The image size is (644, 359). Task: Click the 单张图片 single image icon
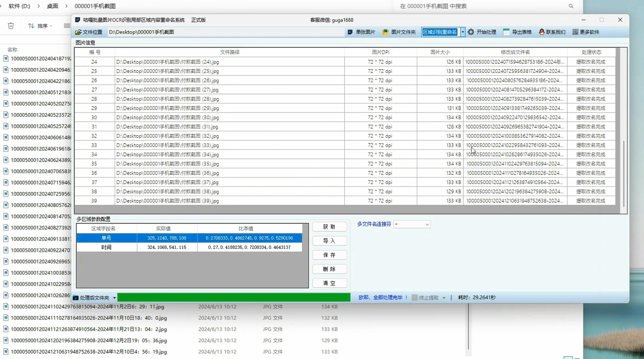(x=350, y=32)
